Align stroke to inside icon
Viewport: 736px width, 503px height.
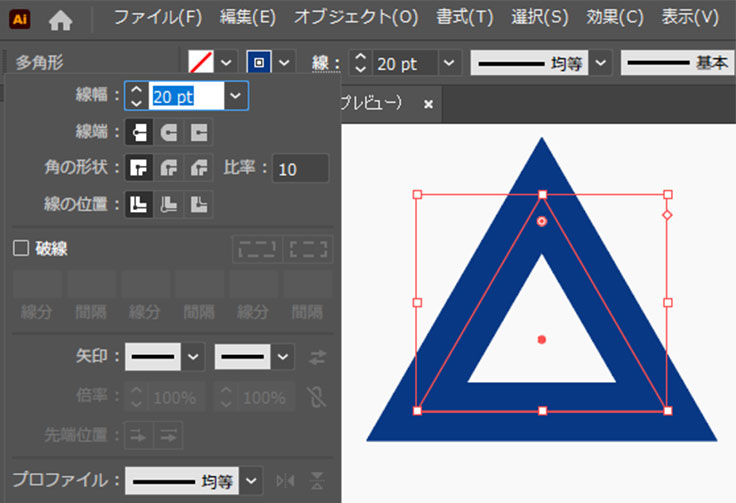[170, 204]
